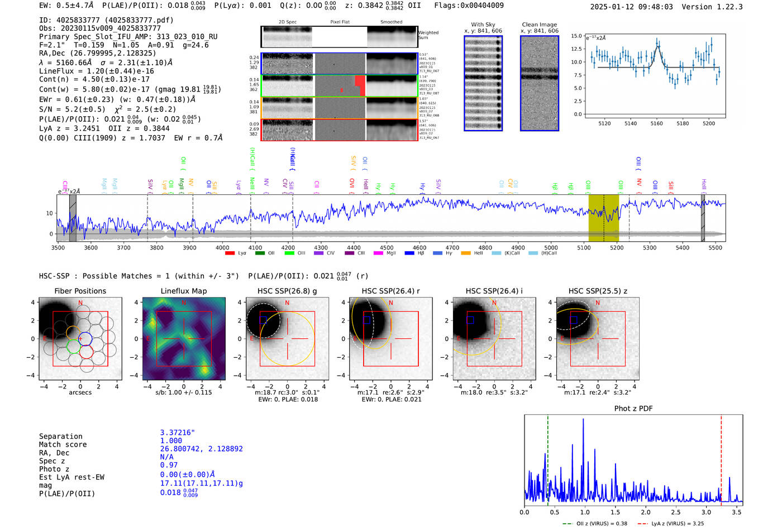
Task: Click the hatched gray band near 3550 Å
Action: click(x=73, y=218)
